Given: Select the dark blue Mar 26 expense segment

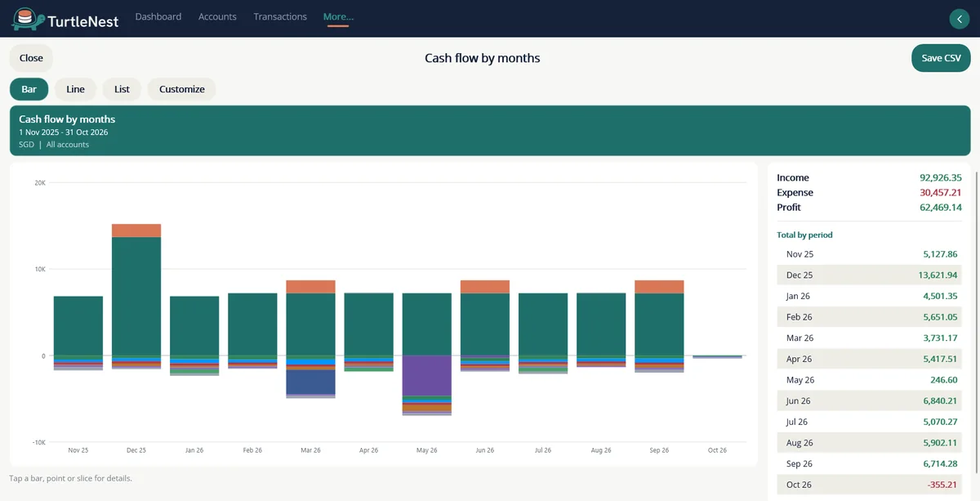Looking at the screenshot, I should [x=310, y=380].
